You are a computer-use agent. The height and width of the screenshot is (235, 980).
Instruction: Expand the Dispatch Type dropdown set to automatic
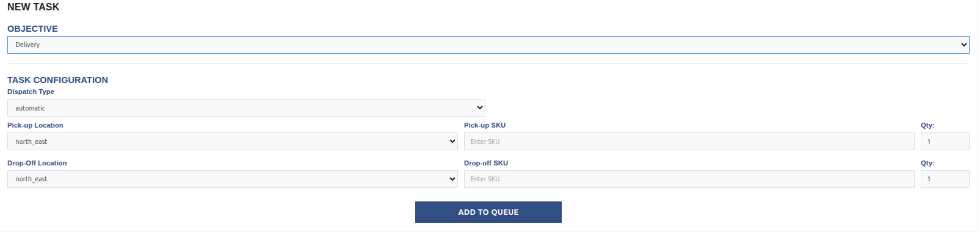click(x=246, y=108)
